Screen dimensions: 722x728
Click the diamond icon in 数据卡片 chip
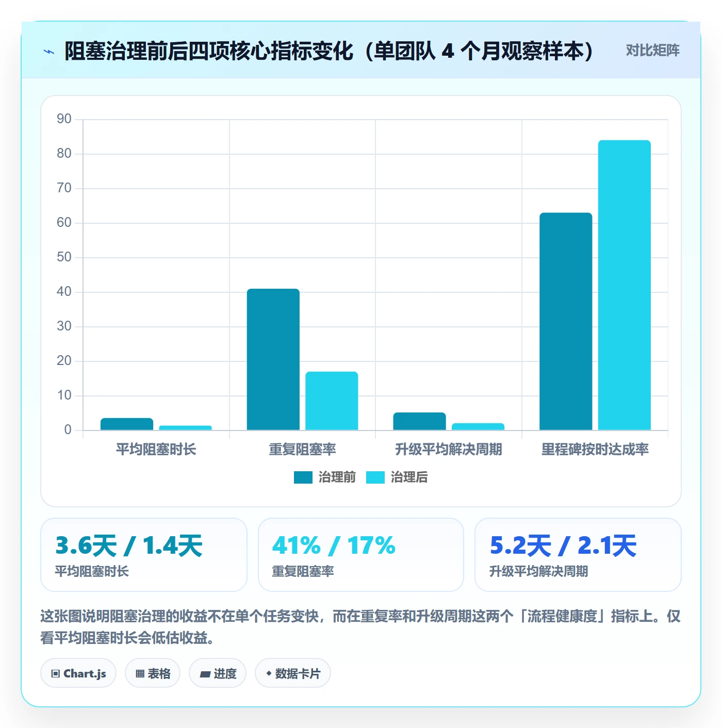coord(269,673)
